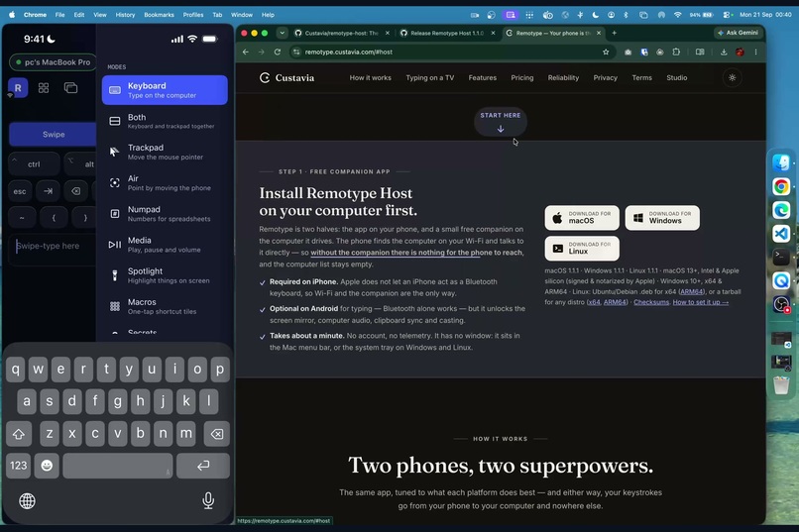Tap the 123 numbers key
Image resolution: width=799 pixels, height=532 pixels.
tap(19, 466)
